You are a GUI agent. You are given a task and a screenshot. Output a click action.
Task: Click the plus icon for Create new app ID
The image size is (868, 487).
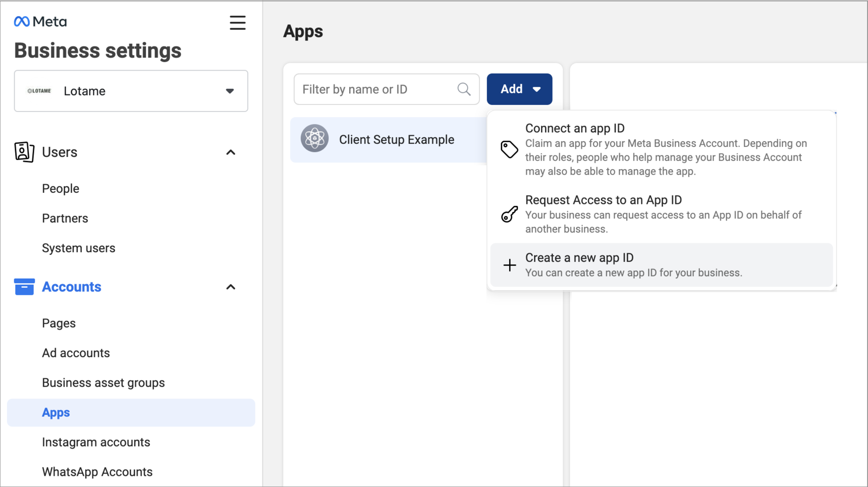[x=509, y=265]
